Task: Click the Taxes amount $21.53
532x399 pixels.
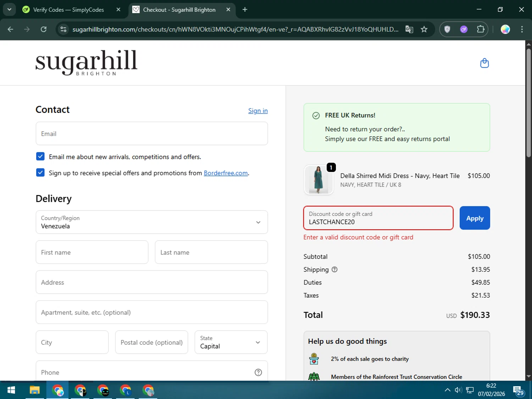Action: click(481, 295)
